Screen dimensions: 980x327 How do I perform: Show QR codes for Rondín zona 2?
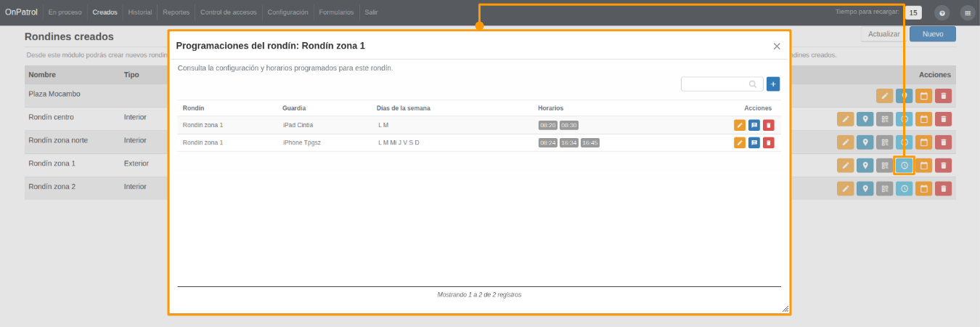[x=884, y=189]
